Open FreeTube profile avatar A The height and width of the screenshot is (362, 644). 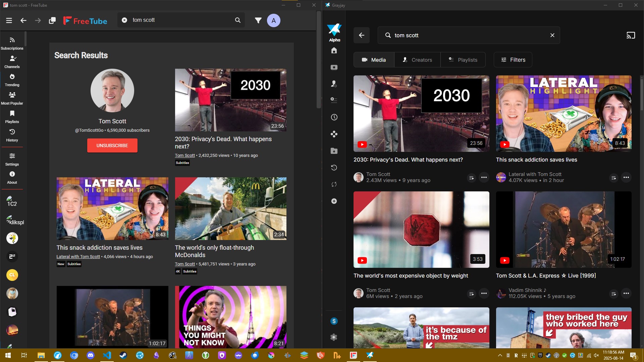coord(274,20)
